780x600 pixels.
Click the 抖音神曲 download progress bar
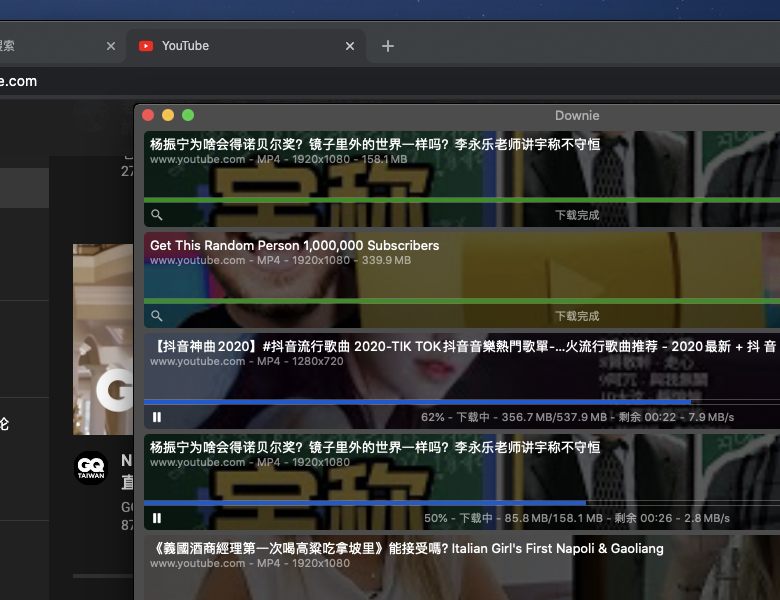coord(462,401)
